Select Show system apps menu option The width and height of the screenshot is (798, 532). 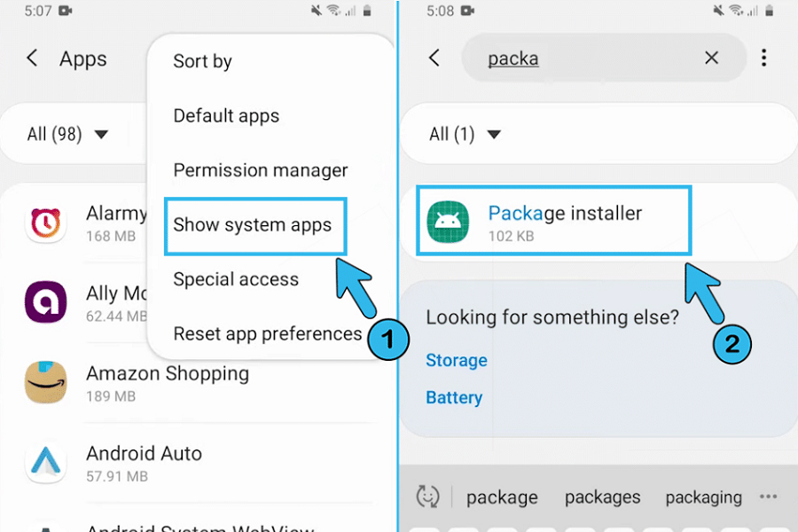[253, 225]
